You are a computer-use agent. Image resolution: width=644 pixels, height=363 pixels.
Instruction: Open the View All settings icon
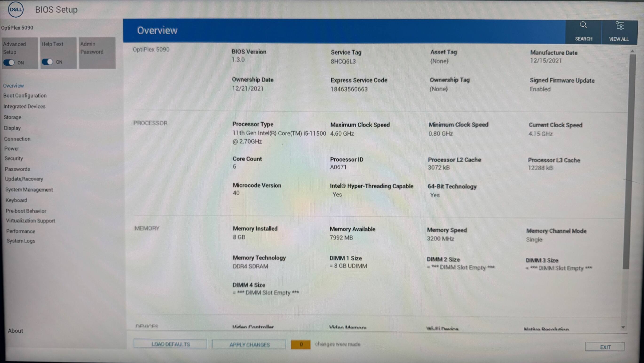pyautogui.click(x=620, y=25)
